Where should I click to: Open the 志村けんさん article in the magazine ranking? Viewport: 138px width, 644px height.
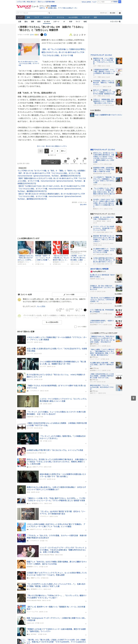point(104,157)
